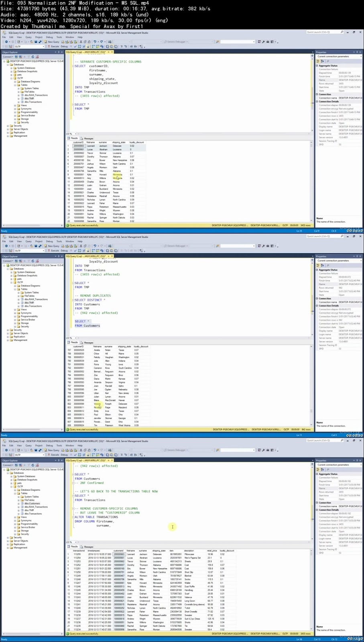Click Execute in the bottom screenshot's toolbar
364x642 pixels.
[54, 455]
